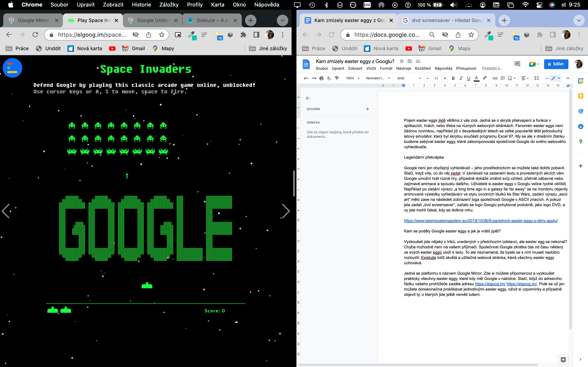Viewport: 588px width, 367px height.
Task: Open the Arial font dropdown
Action: (409, 78)
